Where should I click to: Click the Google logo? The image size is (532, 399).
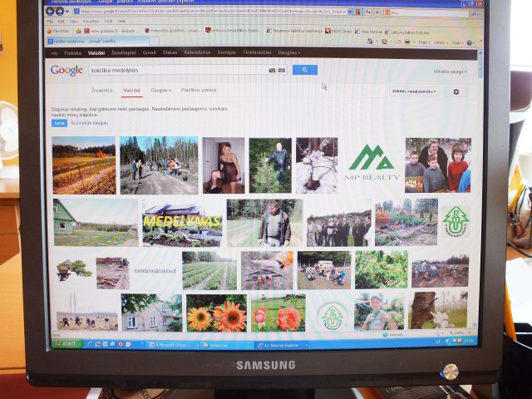(66, 70)
